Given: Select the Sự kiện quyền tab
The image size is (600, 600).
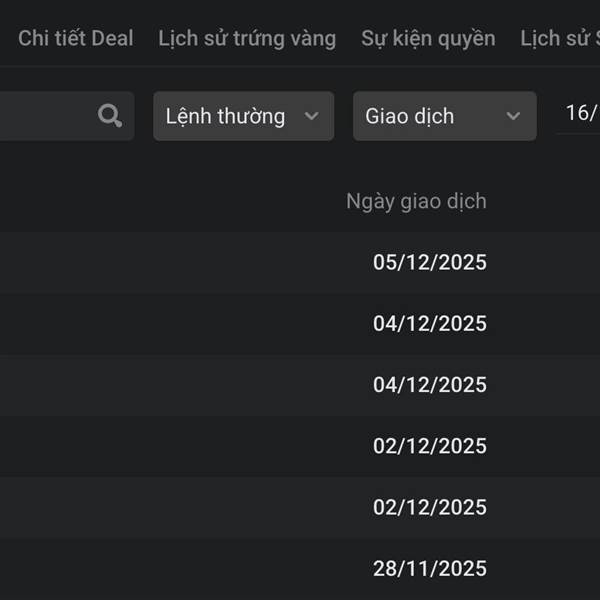Looking at the screenshot, I should tap(428, 39).
